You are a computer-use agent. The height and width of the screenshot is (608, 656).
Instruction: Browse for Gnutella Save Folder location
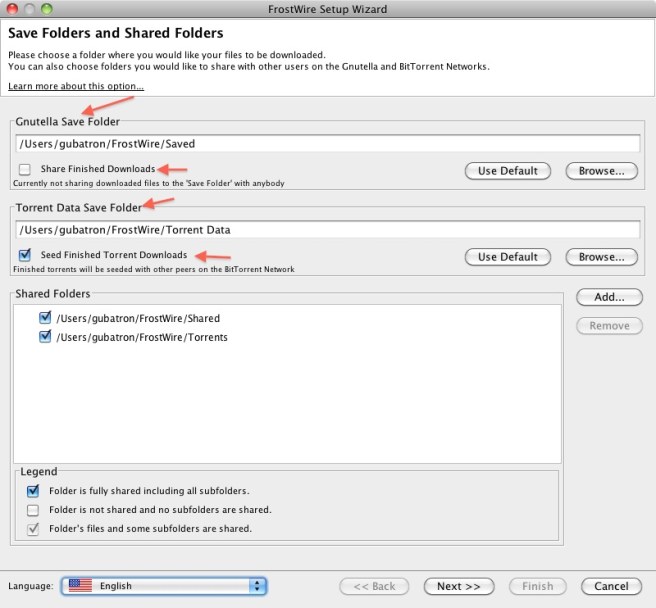[x=601, y=171]
